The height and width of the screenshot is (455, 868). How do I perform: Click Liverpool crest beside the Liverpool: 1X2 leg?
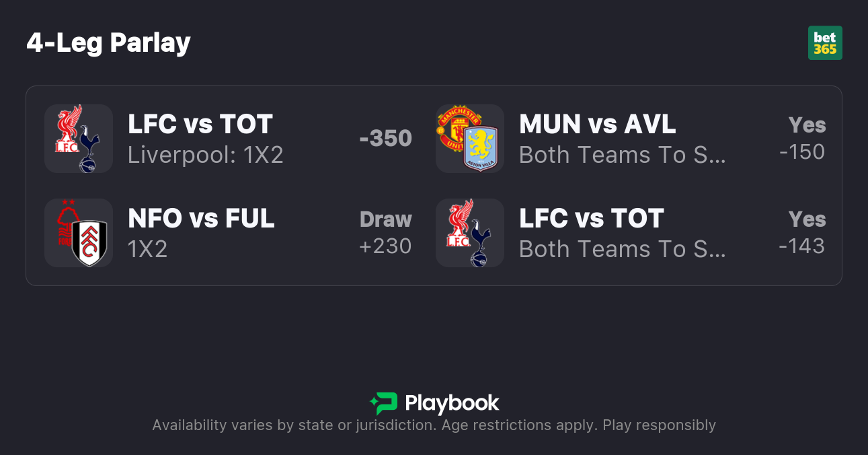69,128
